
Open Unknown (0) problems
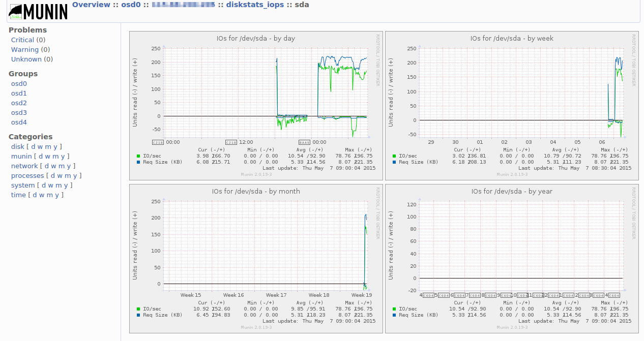[32, 59]
